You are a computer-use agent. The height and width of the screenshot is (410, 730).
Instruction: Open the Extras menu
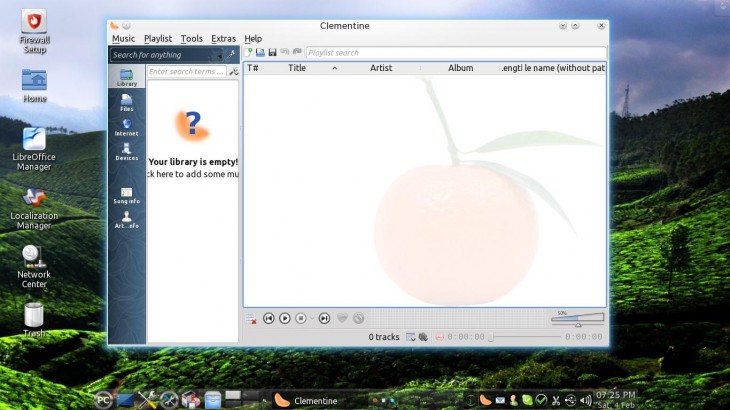223,39
